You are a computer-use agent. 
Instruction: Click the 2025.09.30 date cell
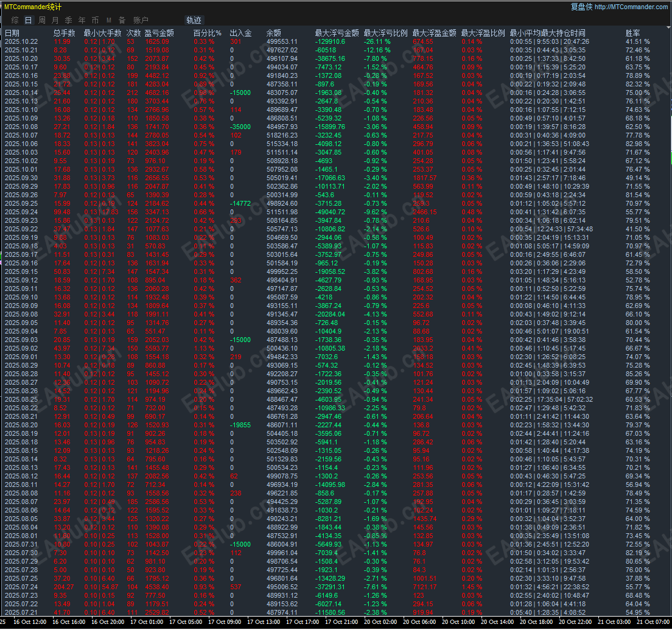tap(21, 178)
